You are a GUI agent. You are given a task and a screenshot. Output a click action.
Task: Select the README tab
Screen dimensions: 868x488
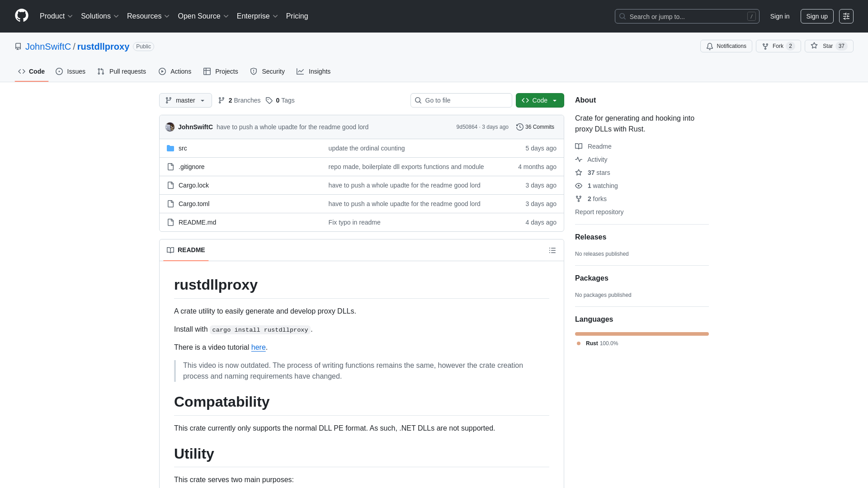(x=186, y=250)
